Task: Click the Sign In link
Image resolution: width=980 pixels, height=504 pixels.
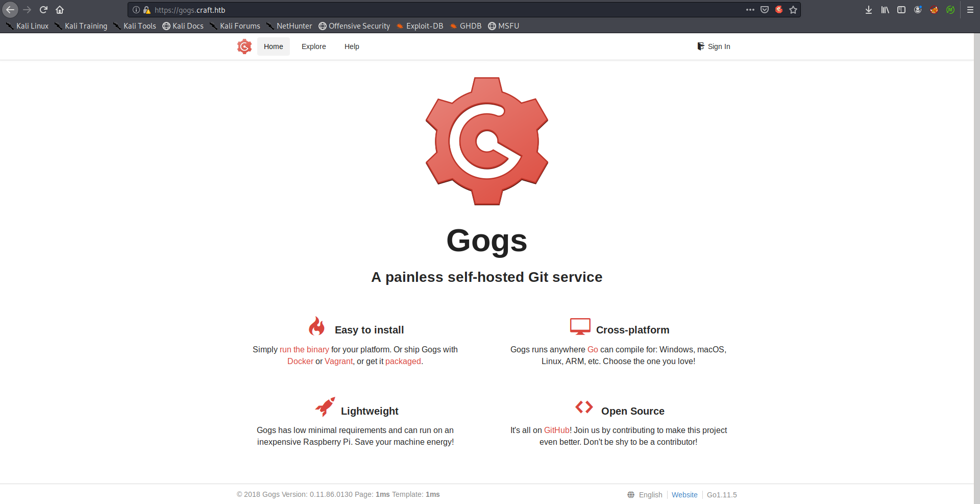Action: click(x=714, y=46)
